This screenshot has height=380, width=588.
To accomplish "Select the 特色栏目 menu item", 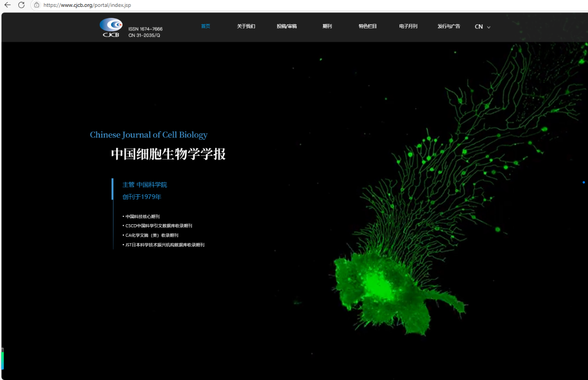I will pyautogui.click(x=367, y=26).
